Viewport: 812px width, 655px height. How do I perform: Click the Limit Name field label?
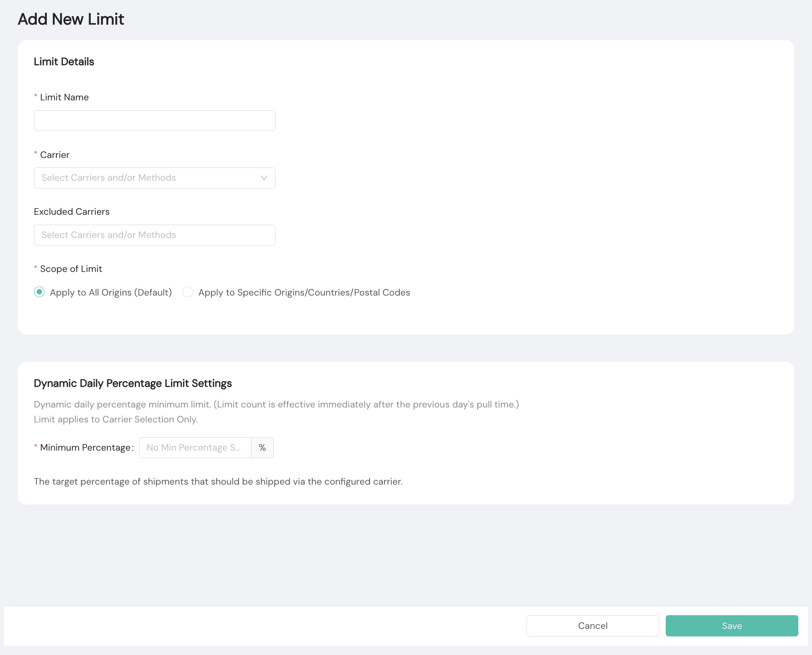(x=64, y=97)
